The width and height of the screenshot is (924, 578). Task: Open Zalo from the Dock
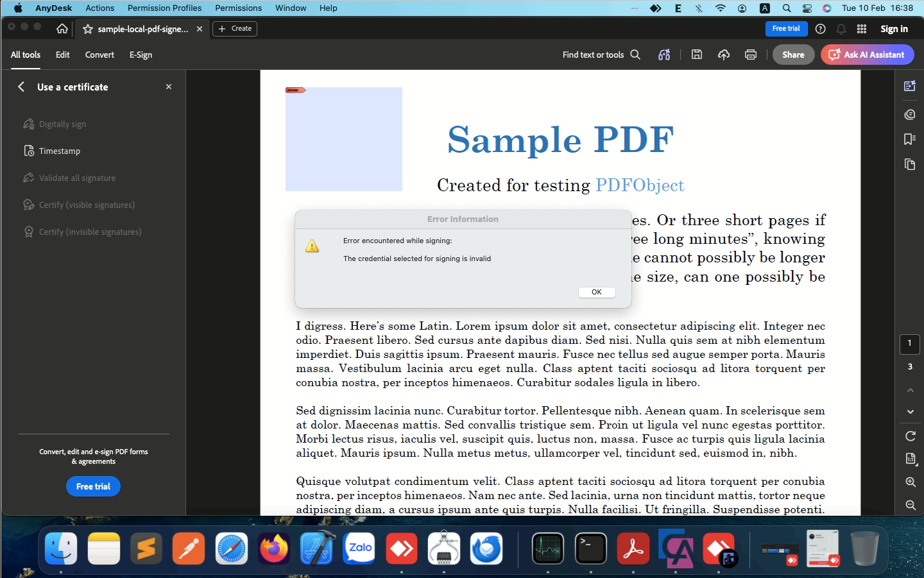[359, 548]
